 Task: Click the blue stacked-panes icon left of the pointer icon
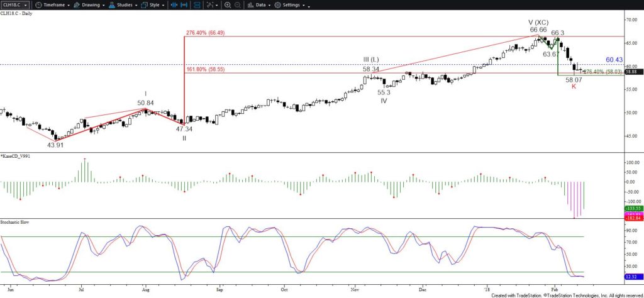coord(196,5)
